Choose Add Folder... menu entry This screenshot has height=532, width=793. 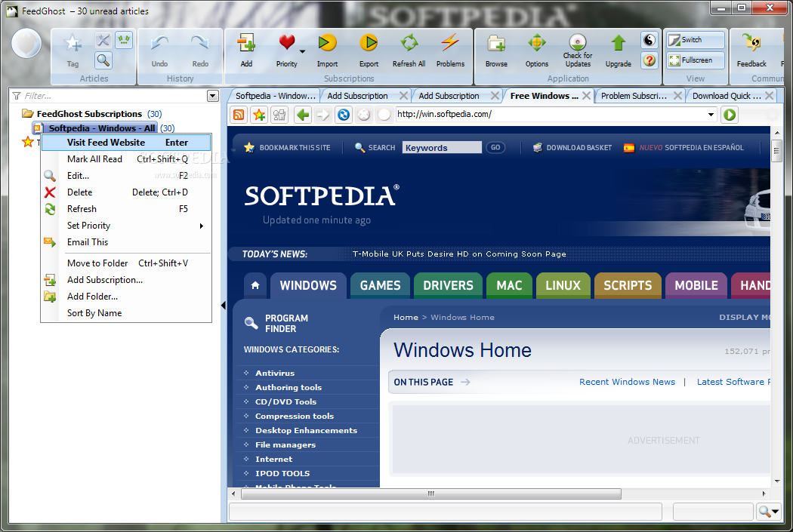tap(126, 297)
